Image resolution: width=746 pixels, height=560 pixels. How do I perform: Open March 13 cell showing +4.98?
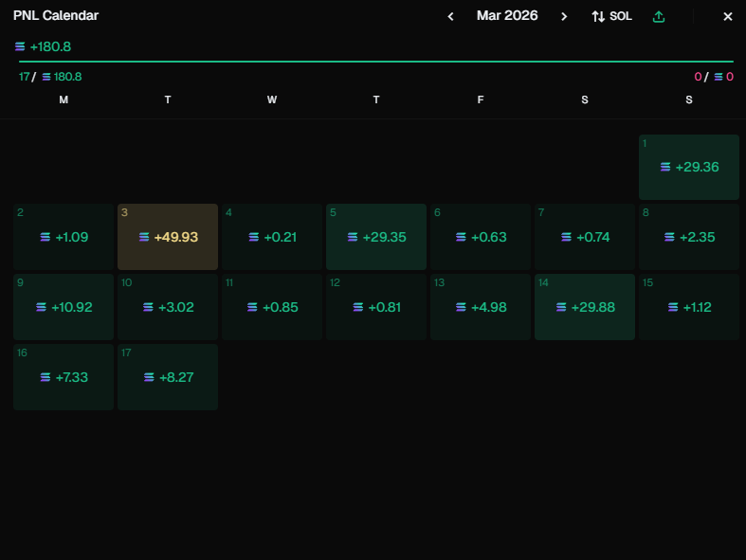pos(481,307)
